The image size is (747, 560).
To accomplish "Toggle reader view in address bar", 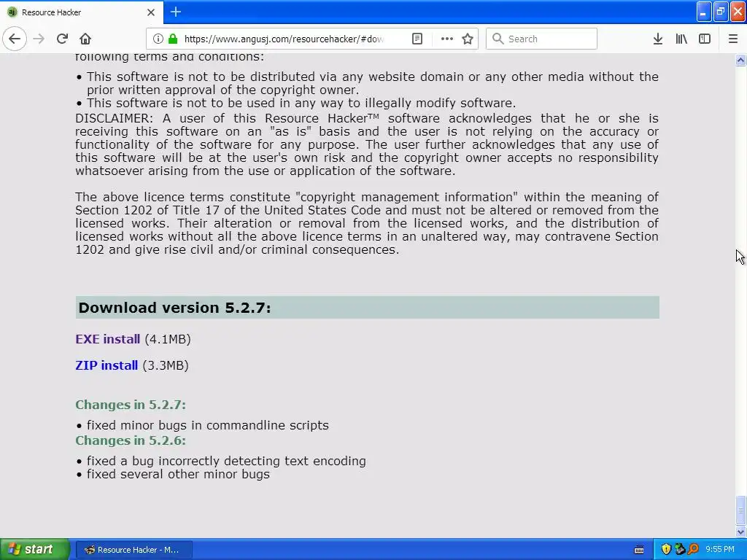I will [417, 39].
